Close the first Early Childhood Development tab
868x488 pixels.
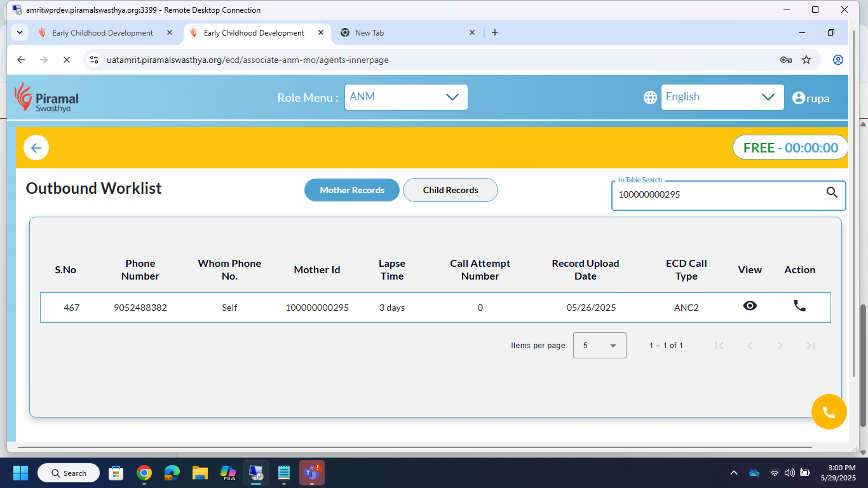(170, 32)
